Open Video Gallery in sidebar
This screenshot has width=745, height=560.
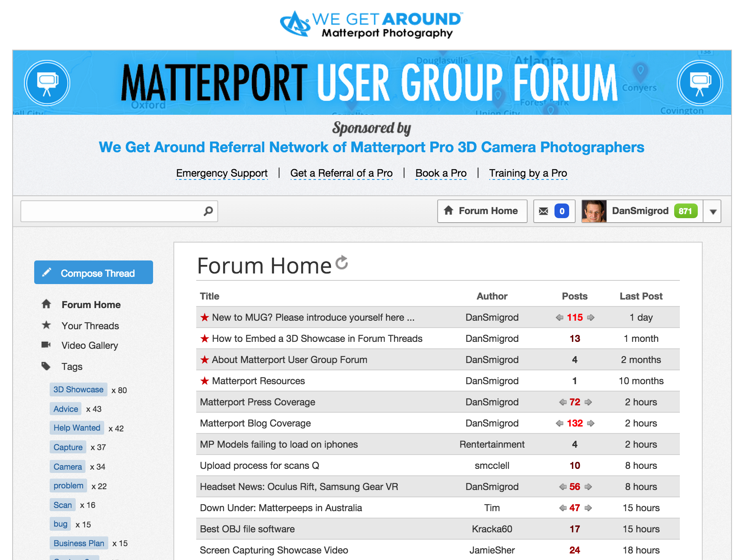90,346
